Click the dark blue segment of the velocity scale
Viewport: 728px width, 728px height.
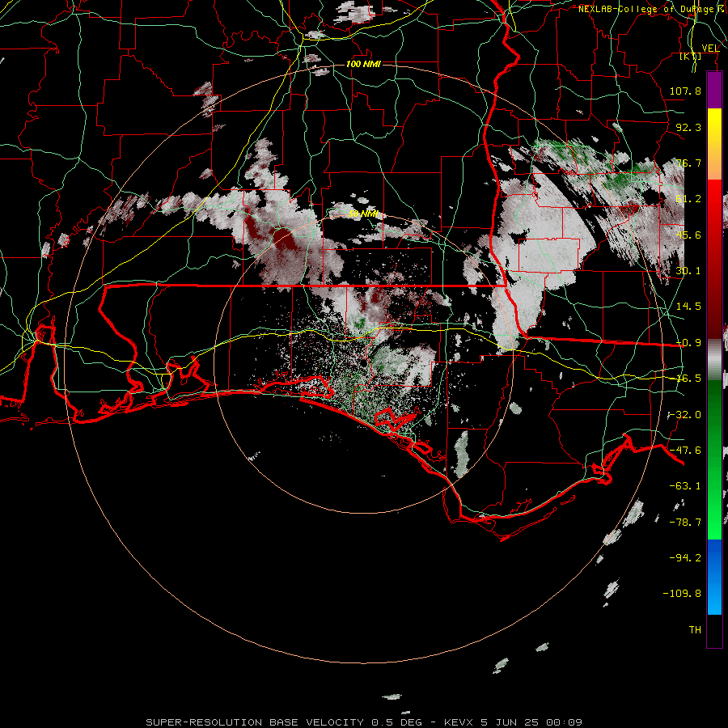point(714,557)
